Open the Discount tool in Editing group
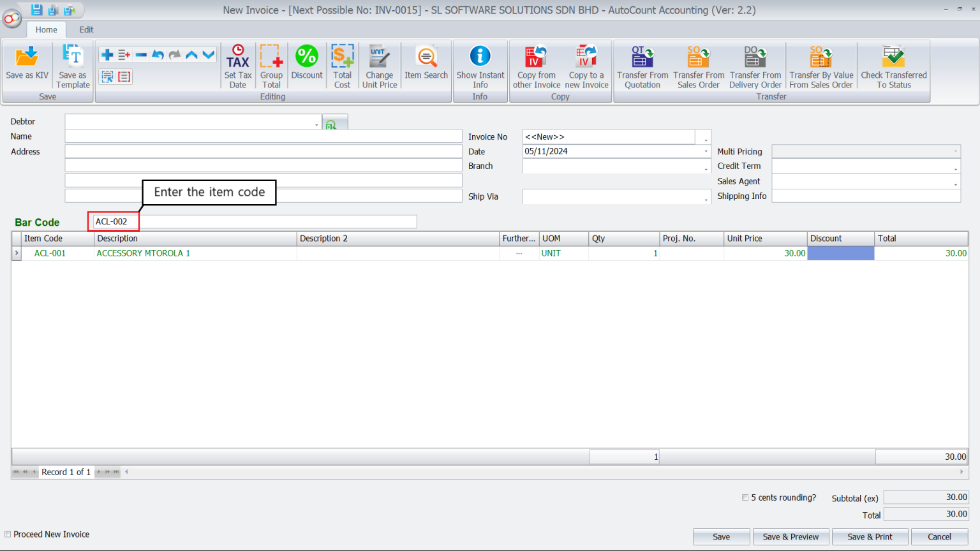Screen dimensions: 980x551 pos(307,64)
